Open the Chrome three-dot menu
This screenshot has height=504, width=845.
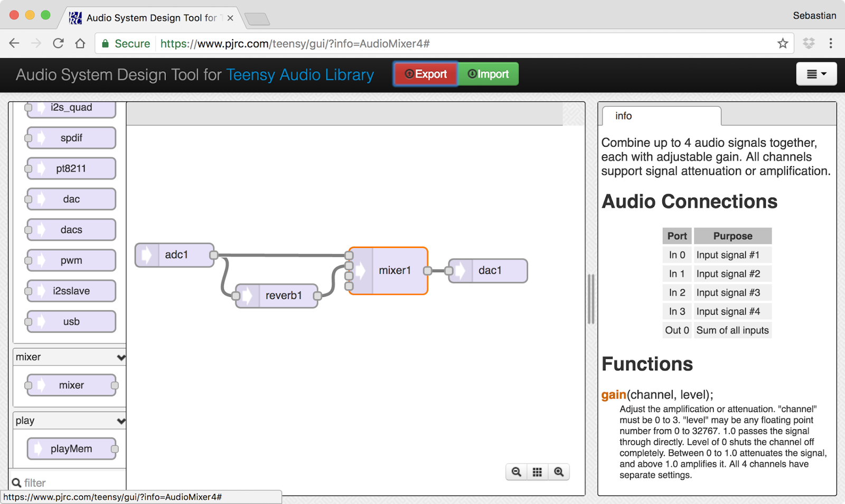pos(830,43)
